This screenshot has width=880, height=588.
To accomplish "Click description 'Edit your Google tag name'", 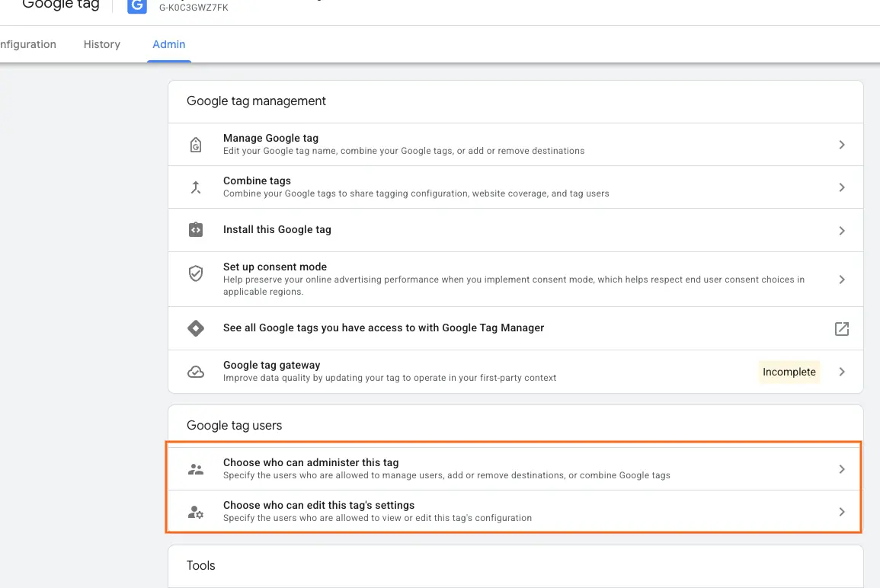I will point(404,151).
